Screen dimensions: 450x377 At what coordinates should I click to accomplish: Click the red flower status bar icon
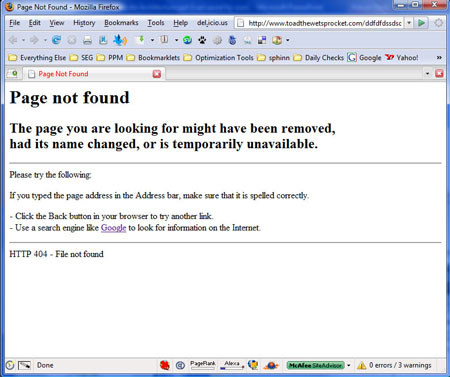pos(165,365)
